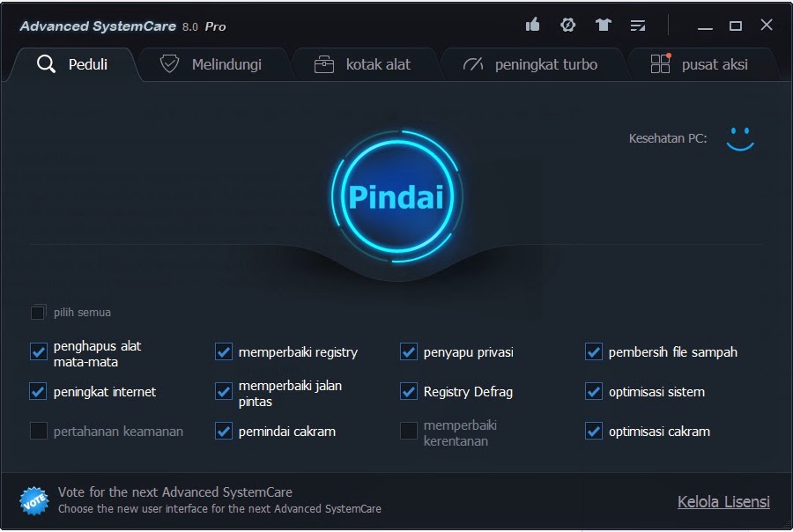Click the toolbox icon on kotak alat tab
The height and width of the screenshot is (532, 793).
pyautogui.click(x=324, y=64)
